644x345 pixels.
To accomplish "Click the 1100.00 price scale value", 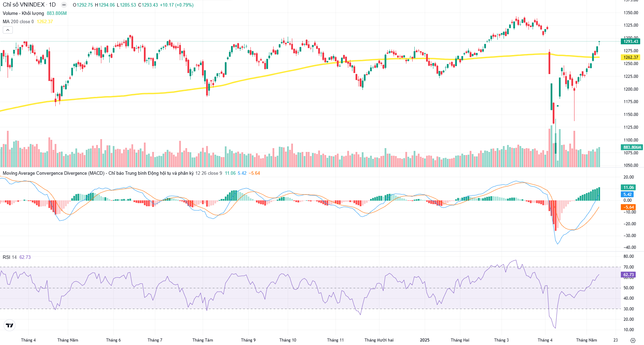I will (x=631, y=140).
